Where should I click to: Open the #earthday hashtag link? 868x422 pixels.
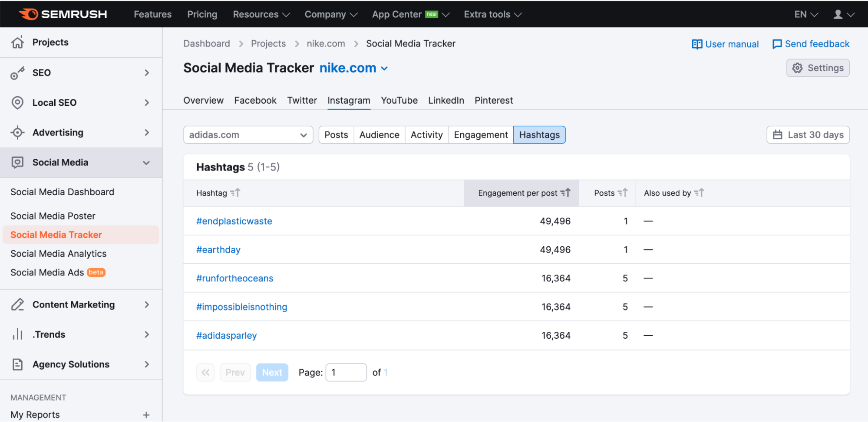218,250
